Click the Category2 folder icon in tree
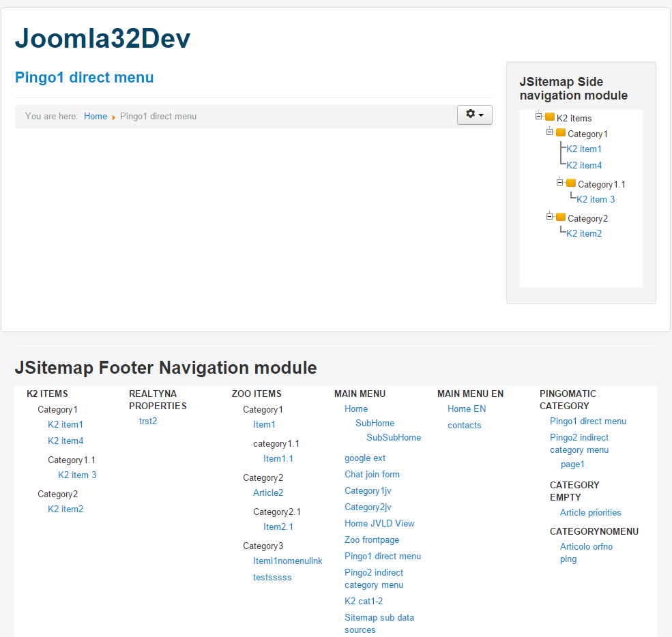The height and width of the screenshot is (637, 672). pyautogui.click(x=561, y=217)
